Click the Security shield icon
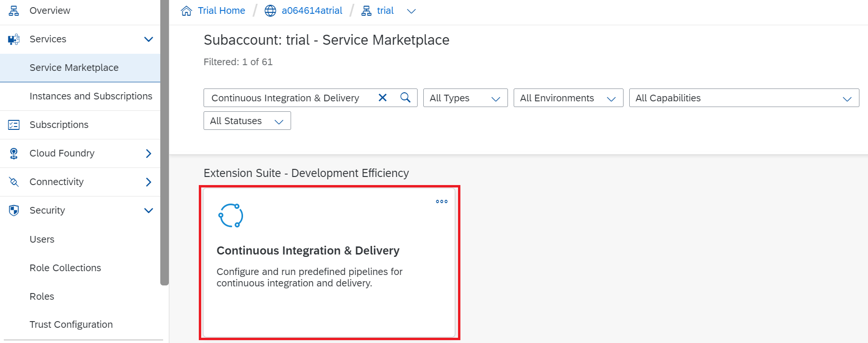This screenshot has height=343, width=868. coord(14,210)
